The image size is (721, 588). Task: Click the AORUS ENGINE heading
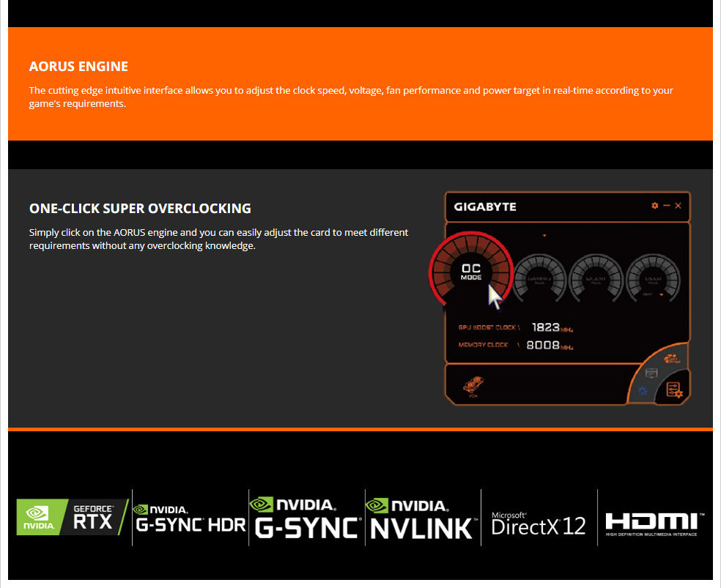tap(78, 66)
